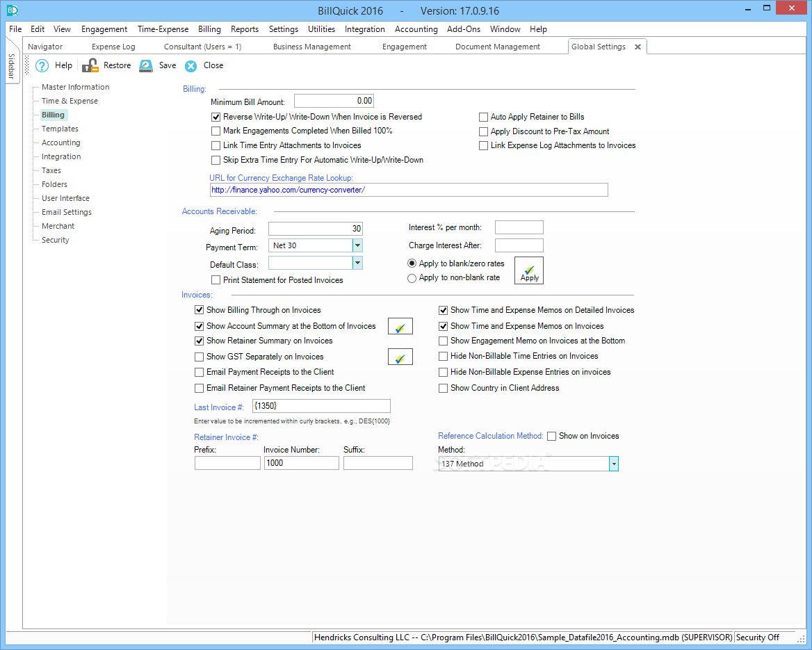Select Templates in settings tree

pyautogui.click(x=60, y=129)
